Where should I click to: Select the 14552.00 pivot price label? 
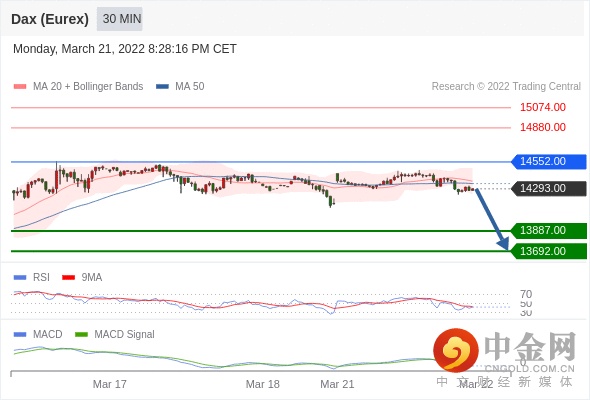[549, 161]
